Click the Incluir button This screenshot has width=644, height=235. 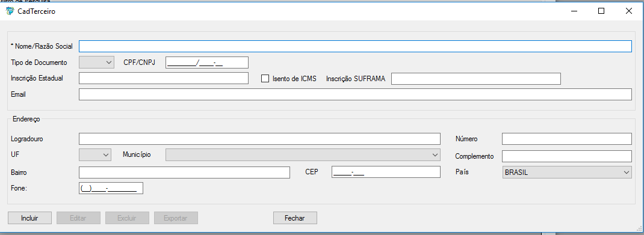tap(29, 218)
